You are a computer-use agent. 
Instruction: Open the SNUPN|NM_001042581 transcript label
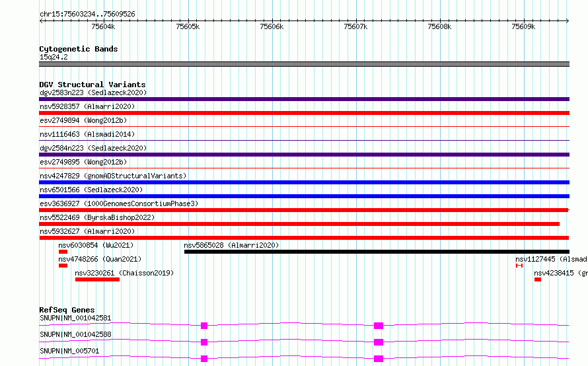[x=75, y=318]
